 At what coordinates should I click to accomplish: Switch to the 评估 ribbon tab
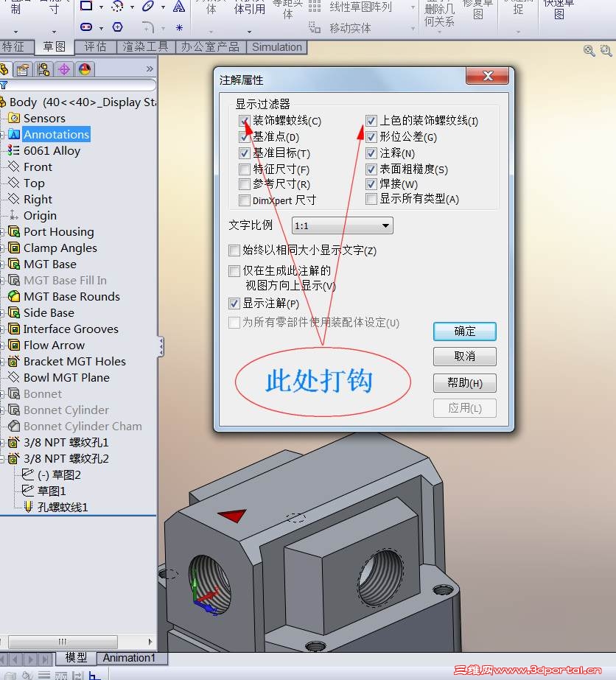96,47
